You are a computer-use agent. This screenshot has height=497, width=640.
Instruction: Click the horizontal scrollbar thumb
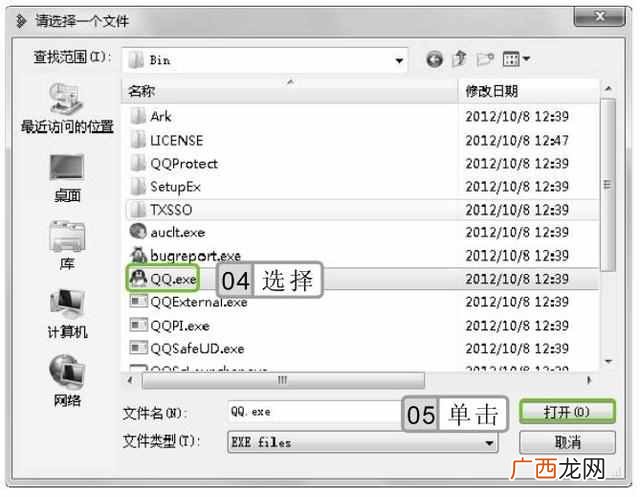[283, 380]
